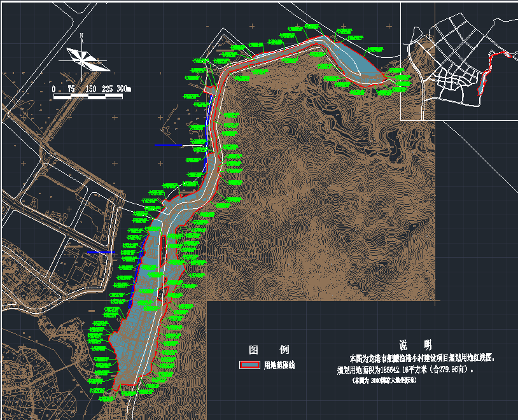Image resolution: width=518 pixels, height=420 pixels.
Task: Click the "N" letter above the compass
Action: 81,36
